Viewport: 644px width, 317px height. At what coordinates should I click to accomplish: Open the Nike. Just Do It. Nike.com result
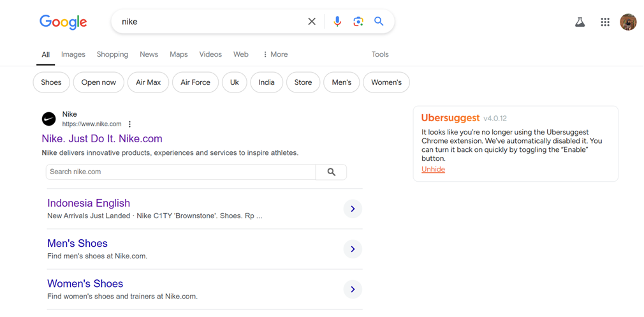click(102, 138)
